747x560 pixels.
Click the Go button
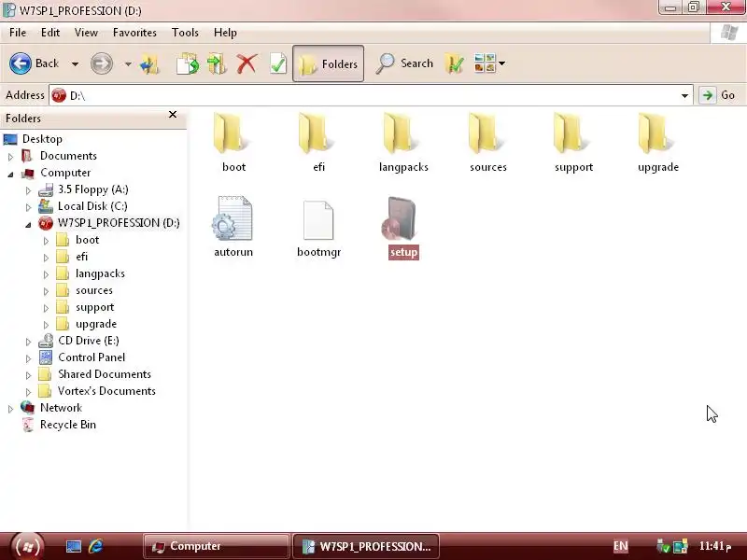[x=718, y=95]
